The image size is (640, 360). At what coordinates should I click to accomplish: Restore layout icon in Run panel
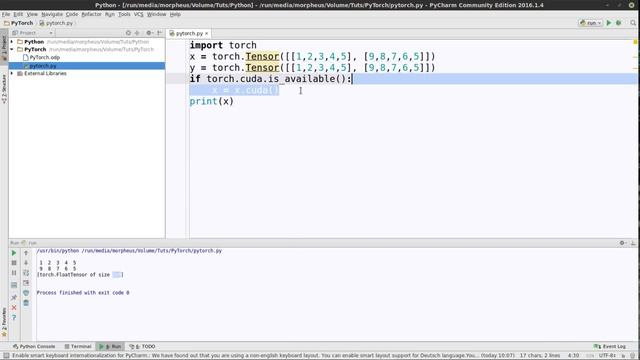click(x=14, y=285)
